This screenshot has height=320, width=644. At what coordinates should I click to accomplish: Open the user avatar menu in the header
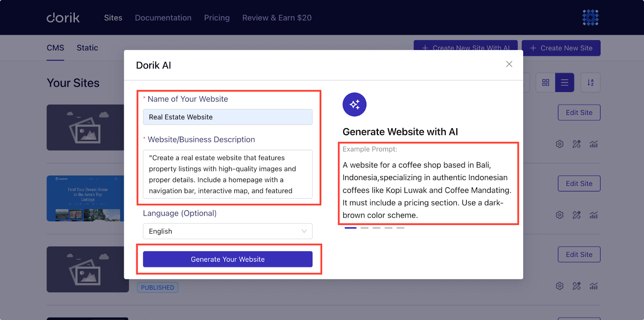pos(590,18)
